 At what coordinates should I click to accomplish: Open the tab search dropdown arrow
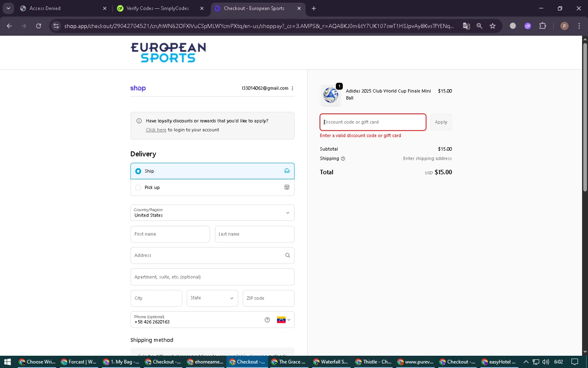(8, 8)
